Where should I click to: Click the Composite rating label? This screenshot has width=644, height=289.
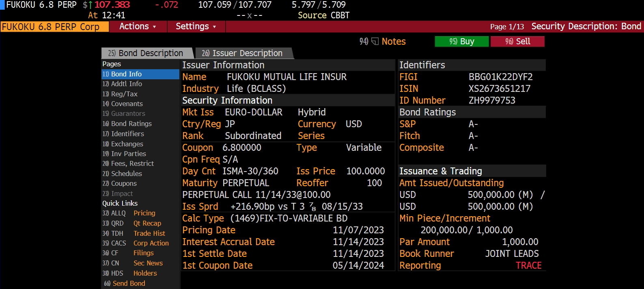(x=422, y=148)
